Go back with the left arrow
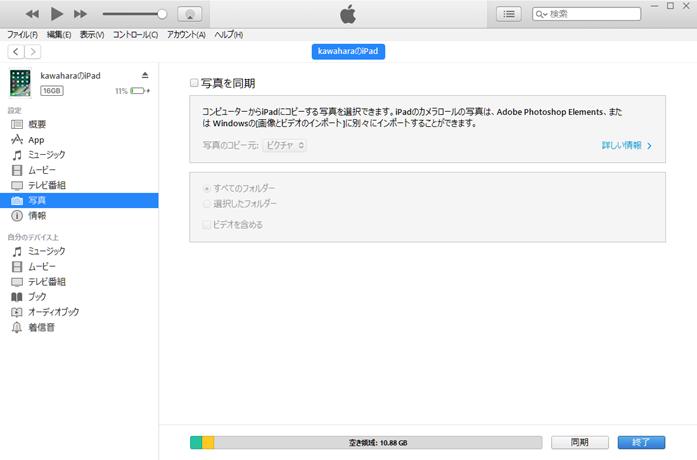 pyautogui.click(x=16, y=52)
